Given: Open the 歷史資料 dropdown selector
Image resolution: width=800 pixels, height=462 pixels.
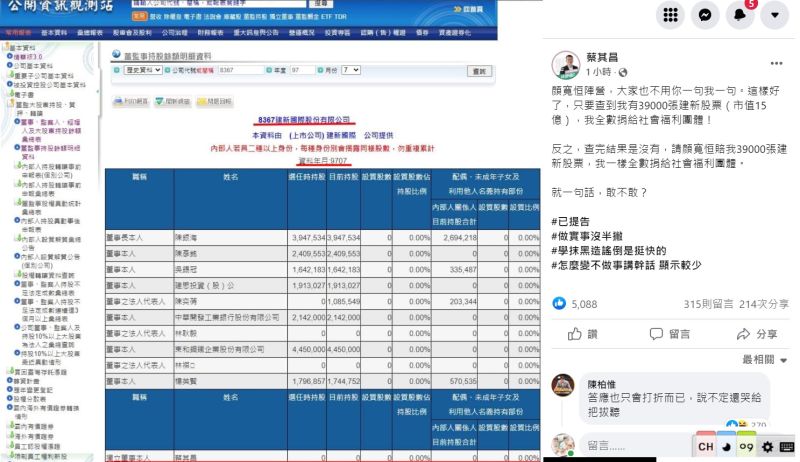Looking at the screenshot, I should tap(143, 70).
